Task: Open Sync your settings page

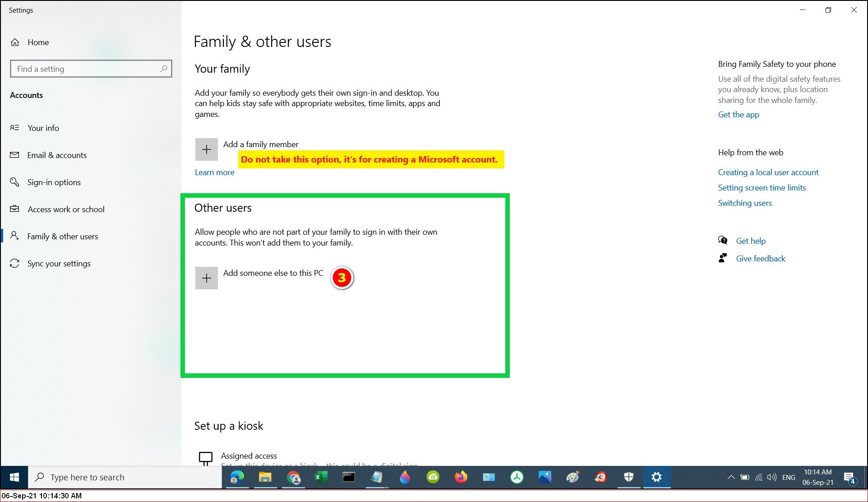Action: click(x=59, y=264)
